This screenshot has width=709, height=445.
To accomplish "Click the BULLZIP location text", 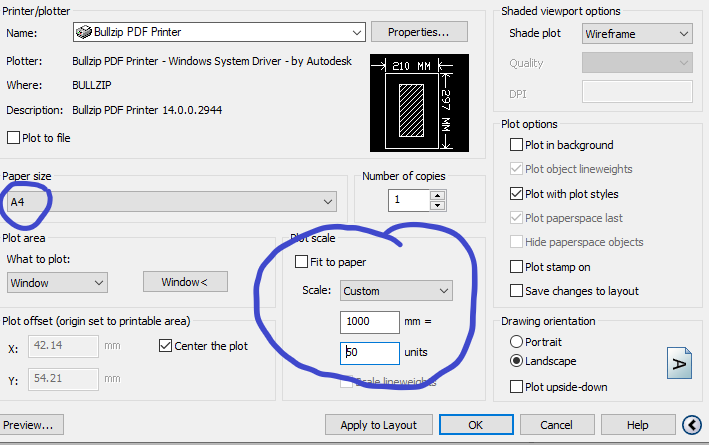I will click(x=92, y=85).
